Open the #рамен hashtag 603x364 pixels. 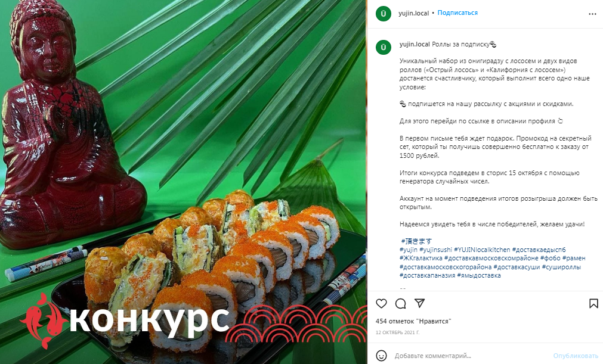(574, 258)
